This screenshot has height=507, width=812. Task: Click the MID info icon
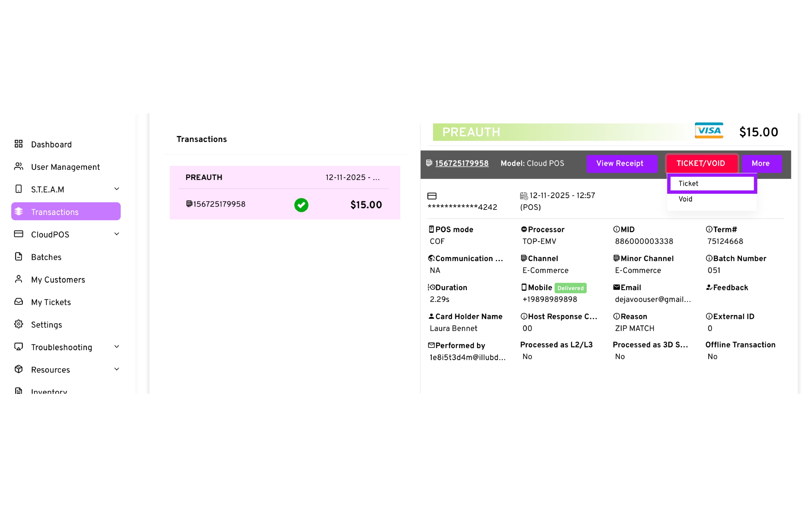tap(616, 229)
